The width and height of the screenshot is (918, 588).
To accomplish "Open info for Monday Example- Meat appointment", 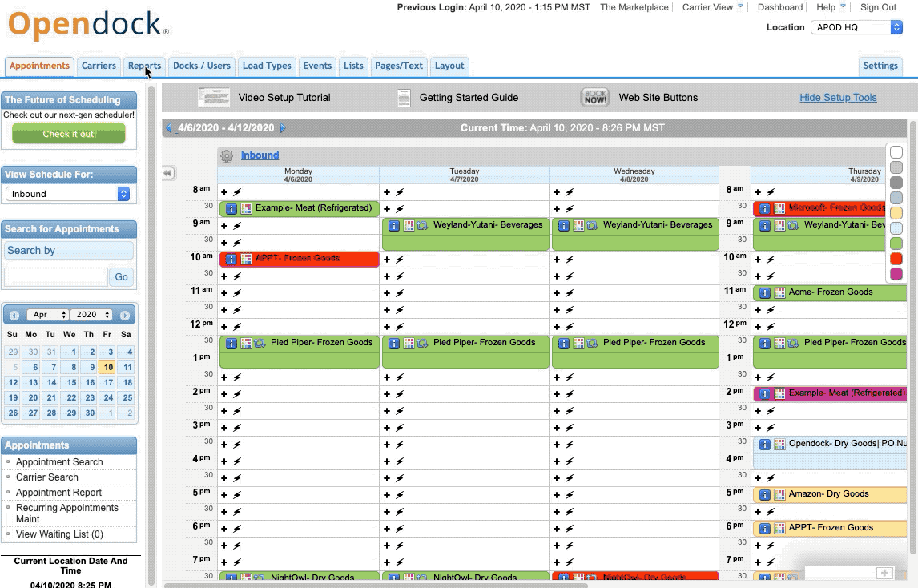I will pyautogui.click(x=232, y=208).
